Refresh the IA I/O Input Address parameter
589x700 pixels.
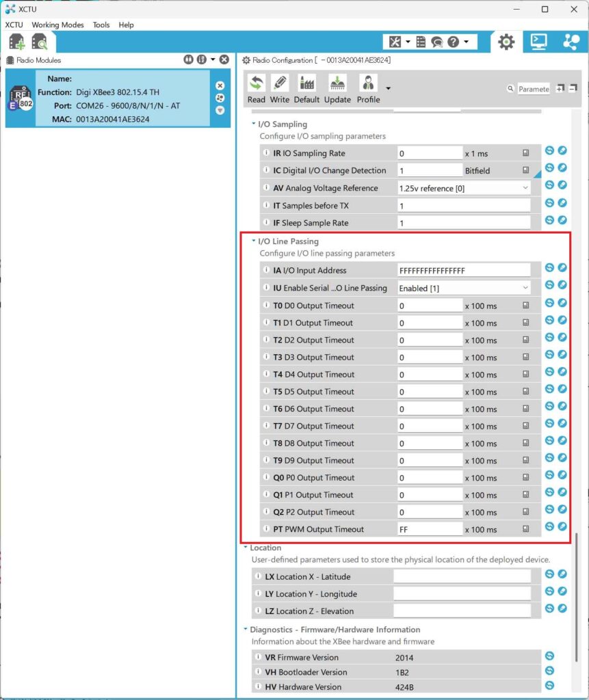[550, 267]
